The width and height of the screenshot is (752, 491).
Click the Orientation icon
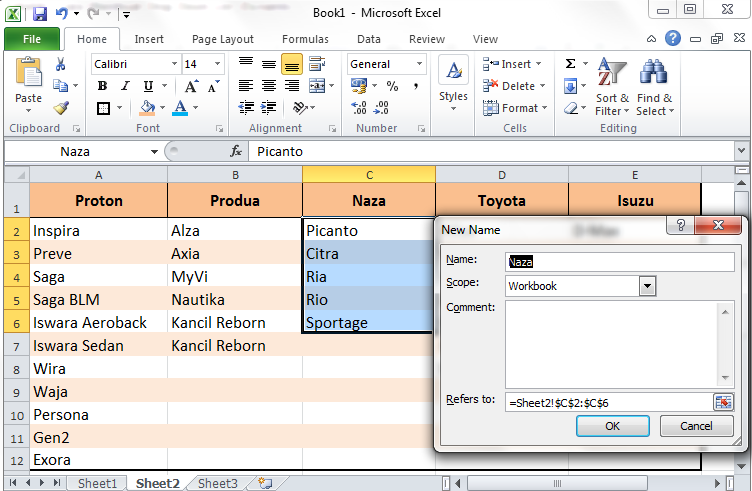[x=300, y=108]
